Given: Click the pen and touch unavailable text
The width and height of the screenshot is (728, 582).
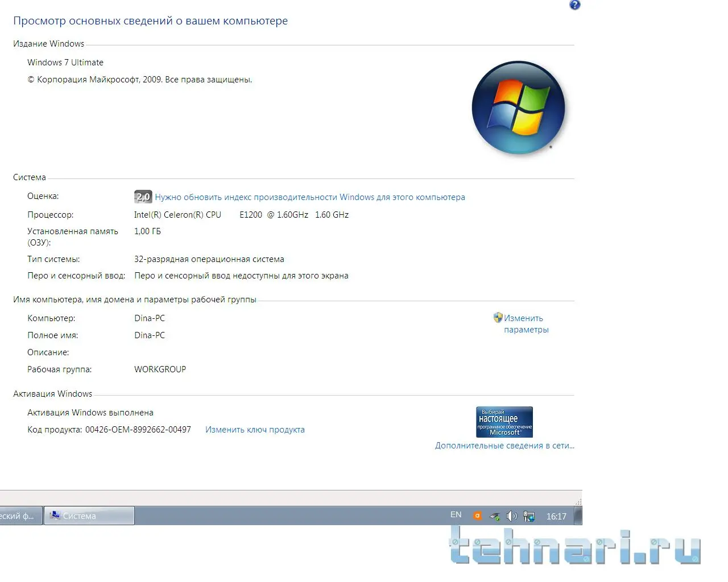Looking at the screenshot, I should [241, 276].
